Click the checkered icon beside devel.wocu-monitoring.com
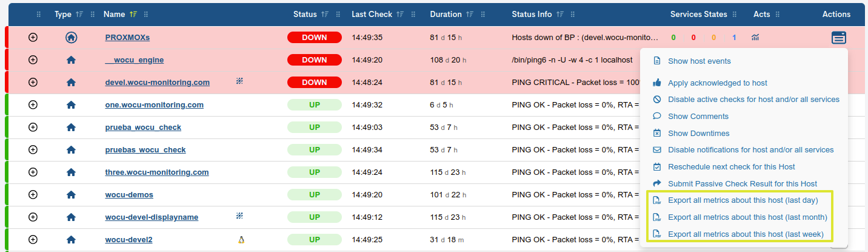868x252 pixels. pyautogui.click(x=239, y=81)
